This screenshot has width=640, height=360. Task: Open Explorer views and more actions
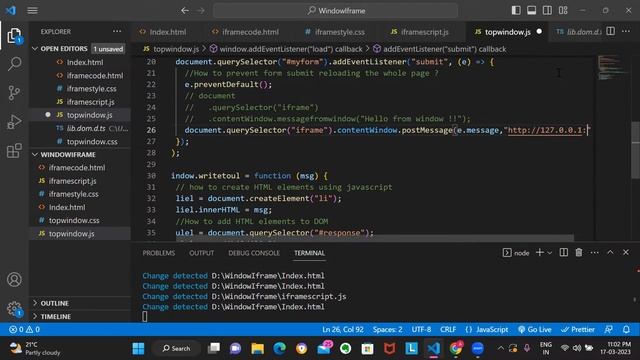(x=117, y=31)
